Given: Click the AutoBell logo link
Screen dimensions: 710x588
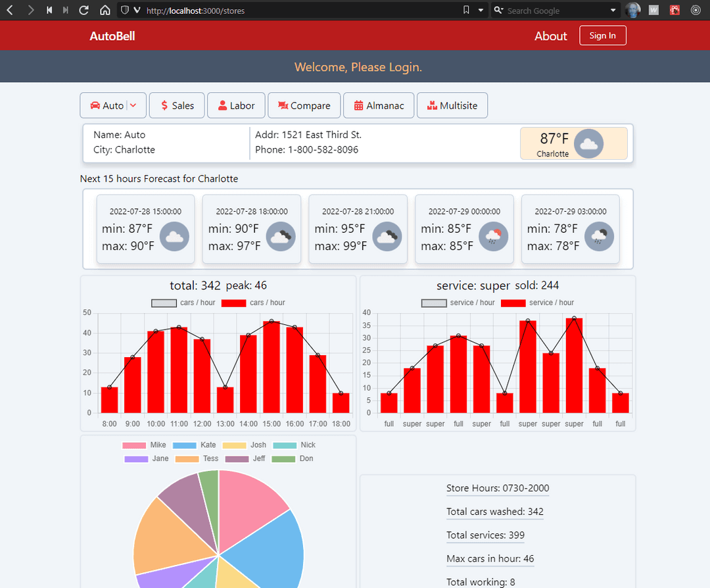Looking at the screenshot, I should click(112, 36).
